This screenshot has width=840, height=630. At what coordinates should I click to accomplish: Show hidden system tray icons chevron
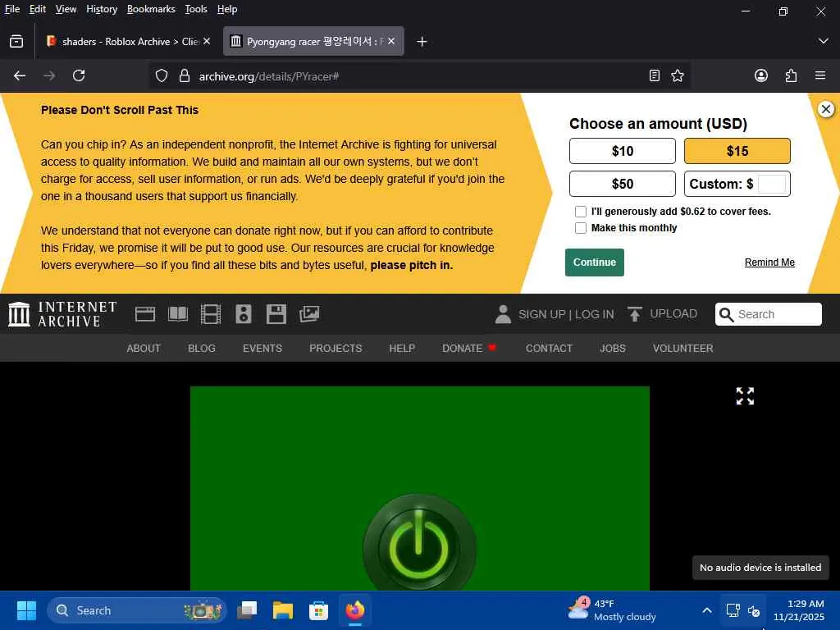tap(706, 610)
